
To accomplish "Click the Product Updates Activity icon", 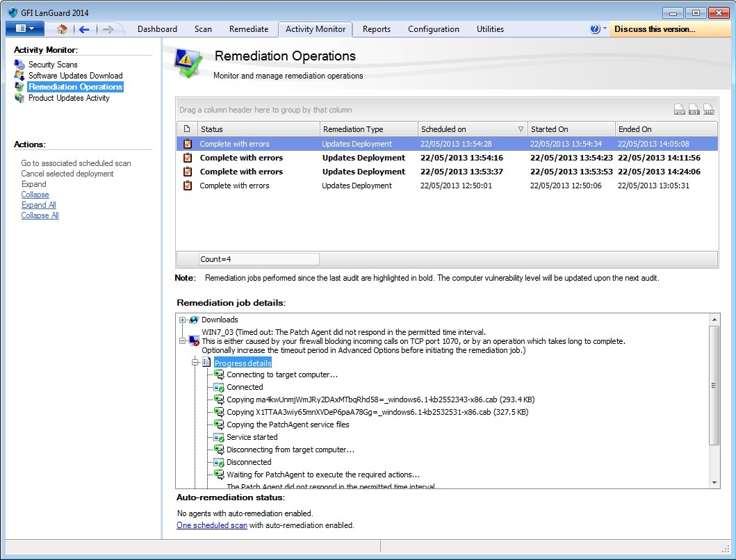I will tap(19, 98).
